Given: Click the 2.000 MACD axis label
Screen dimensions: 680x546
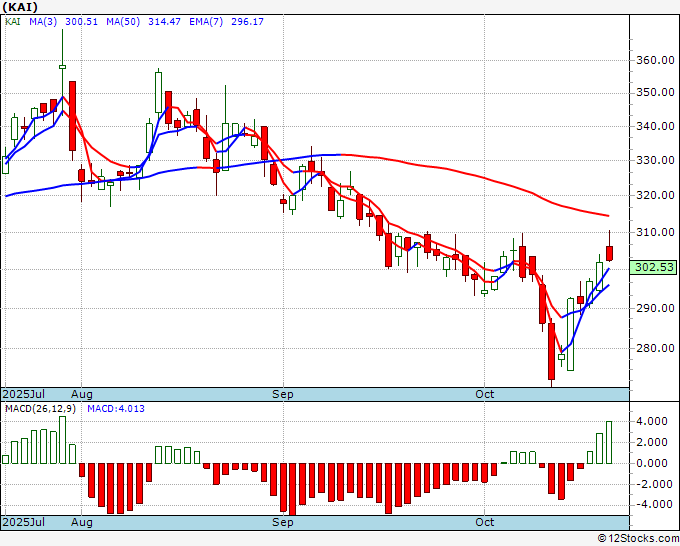Looking at the screenshot, I should pyautogui.click(x=652, y=442).
